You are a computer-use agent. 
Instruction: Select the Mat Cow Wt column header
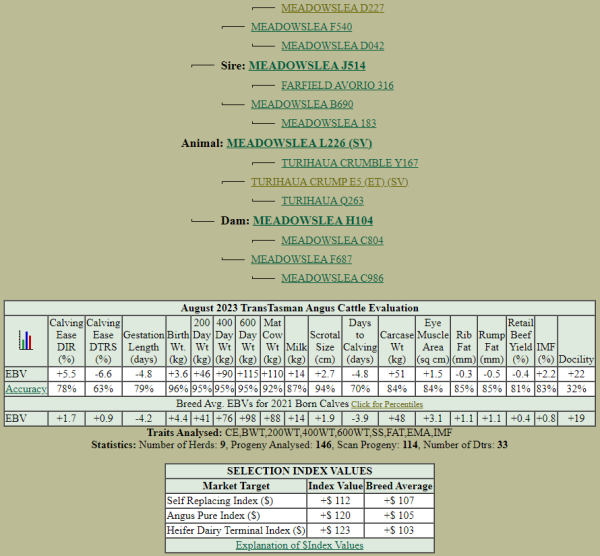point(272,341)
